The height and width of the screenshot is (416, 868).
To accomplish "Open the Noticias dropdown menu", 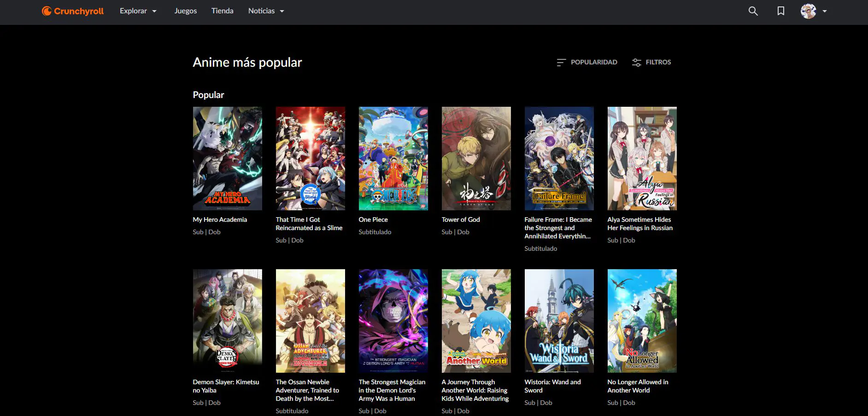I will tap(266, 11).
